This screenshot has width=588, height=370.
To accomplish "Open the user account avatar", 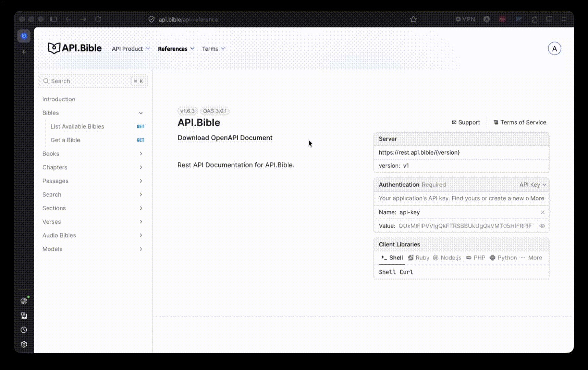I will click(x=554, y=49).
